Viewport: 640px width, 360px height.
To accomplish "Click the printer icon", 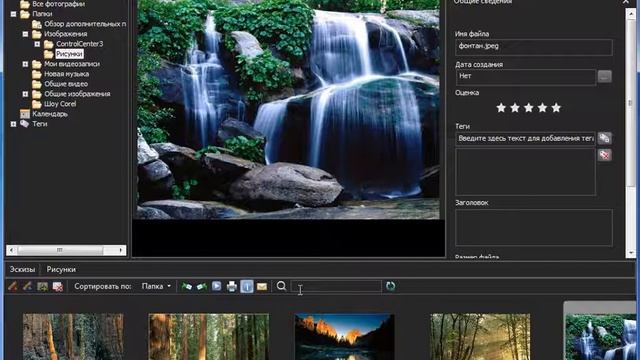I will point(231,287).
